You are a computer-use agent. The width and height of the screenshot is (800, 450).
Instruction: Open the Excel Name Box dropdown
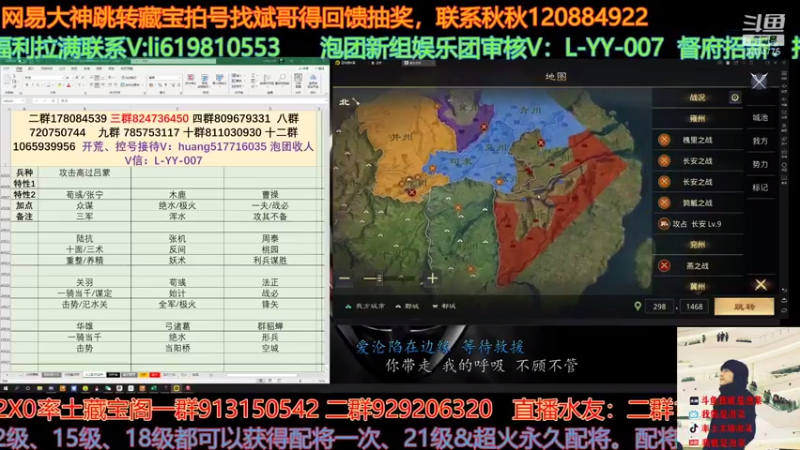[22, 101]
